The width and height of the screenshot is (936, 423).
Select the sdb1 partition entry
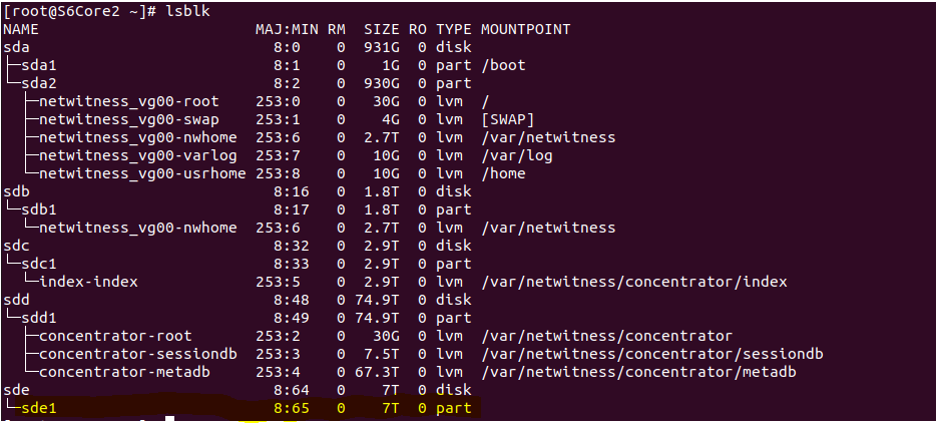click(40, 209)
